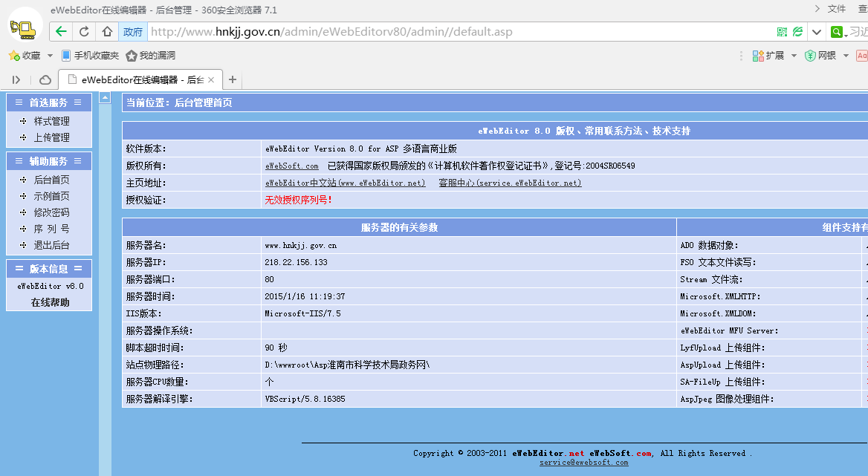Expand the 扩展 dropdown arrow

[794, 55]
